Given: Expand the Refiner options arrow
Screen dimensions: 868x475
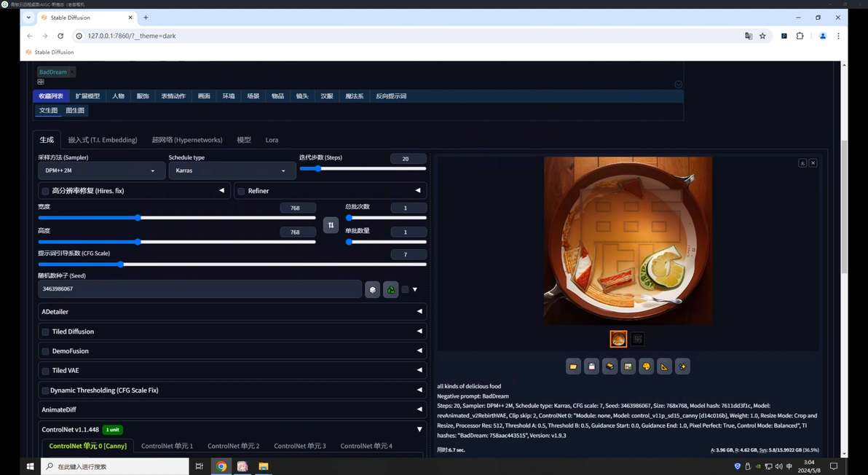Looking at the screenshot, I should [417, 190].
